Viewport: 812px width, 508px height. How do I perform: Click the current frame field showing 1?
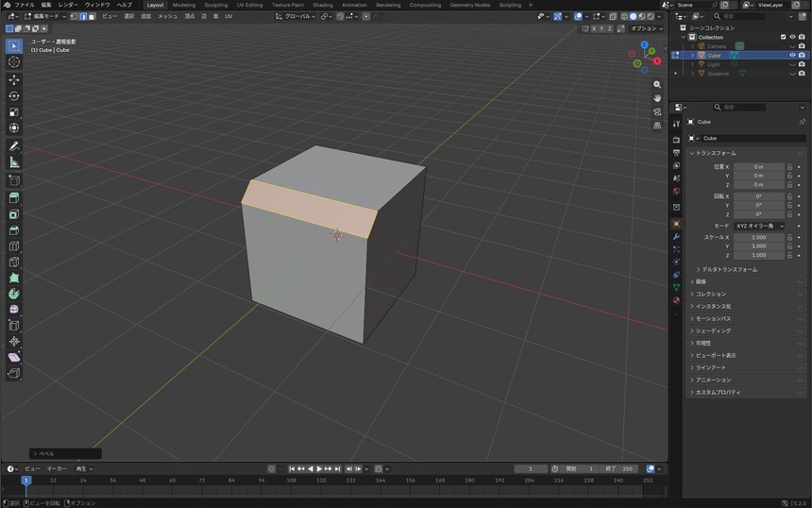coord(531,468)
